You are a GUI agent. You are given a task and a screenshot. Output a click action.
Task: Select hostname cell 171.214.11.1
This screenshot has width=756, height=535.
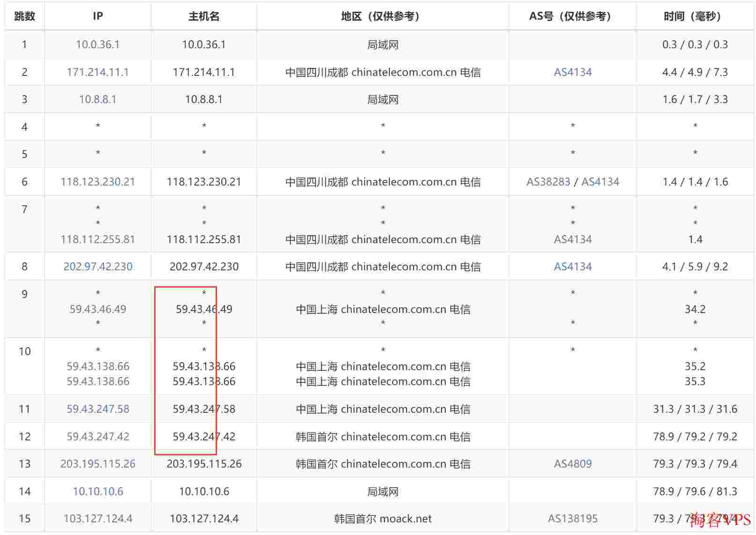pyautogui.click(x=204, y=72)
